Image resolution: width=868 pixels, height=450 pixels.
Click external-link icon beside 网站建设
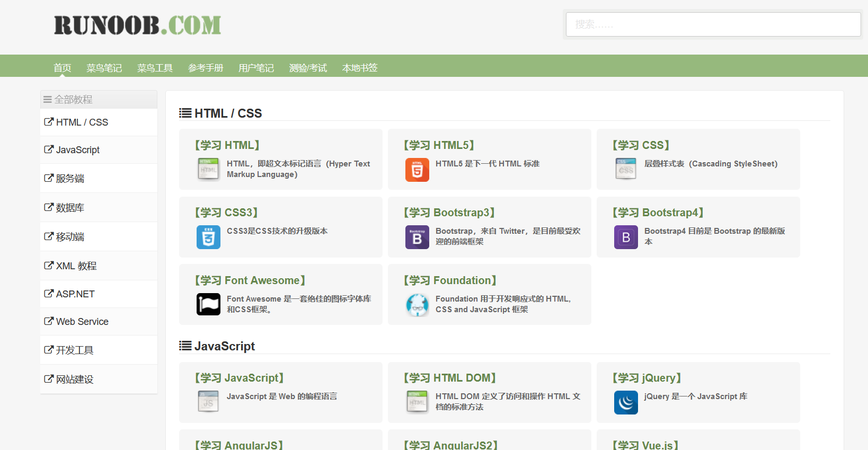pos(49,379)
